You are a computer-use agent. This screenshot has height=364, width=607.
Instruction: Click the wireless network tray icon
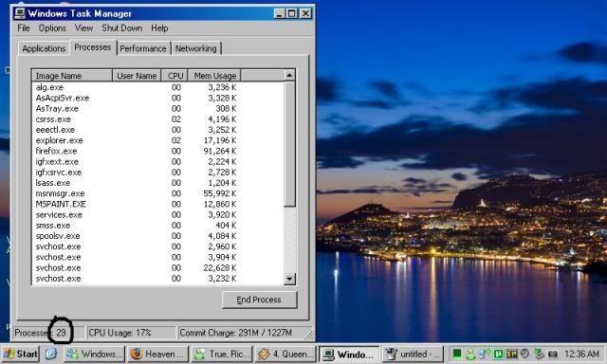[485, 354]
